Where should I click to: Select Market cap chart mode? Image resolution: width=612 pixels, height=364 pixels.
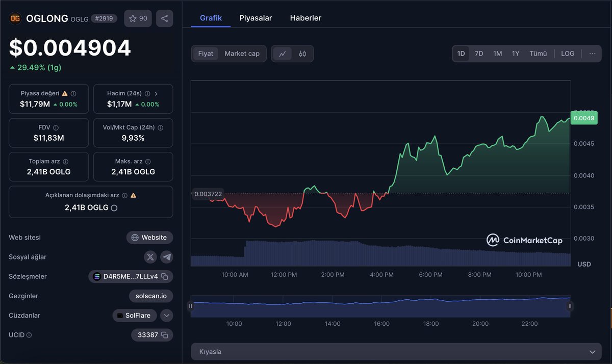coord(242,54)
